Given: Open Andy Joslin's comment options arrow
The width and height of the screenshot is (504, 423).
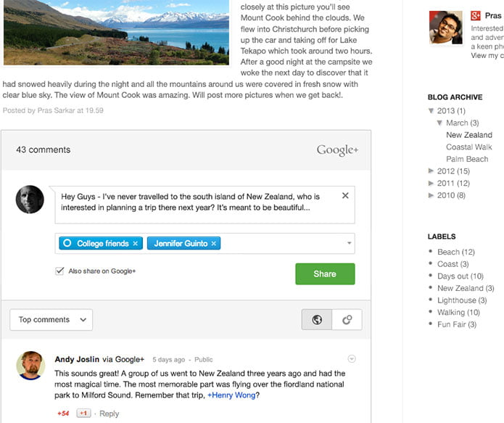Looking at the screenshot, I should [352, 358].
